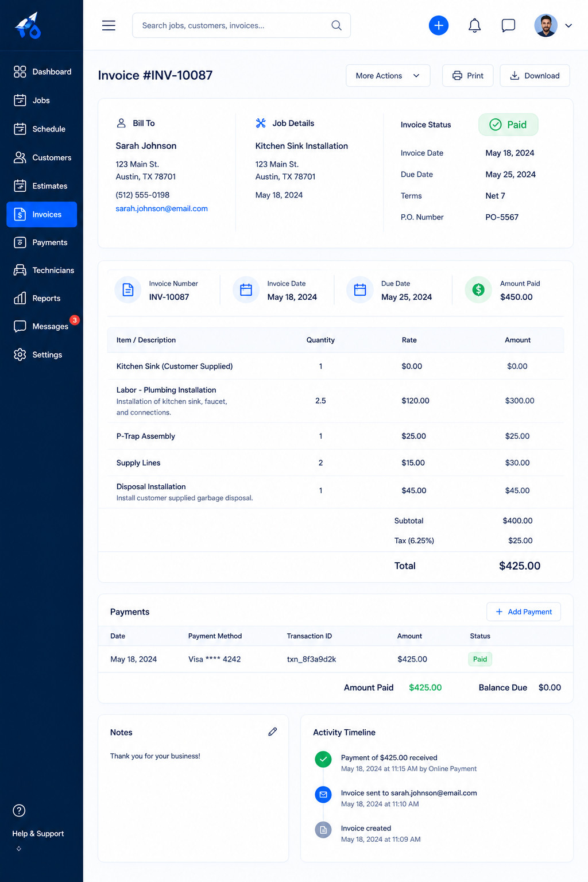Click the printer icon in Print
588x882 pixels.
point(457,76)
